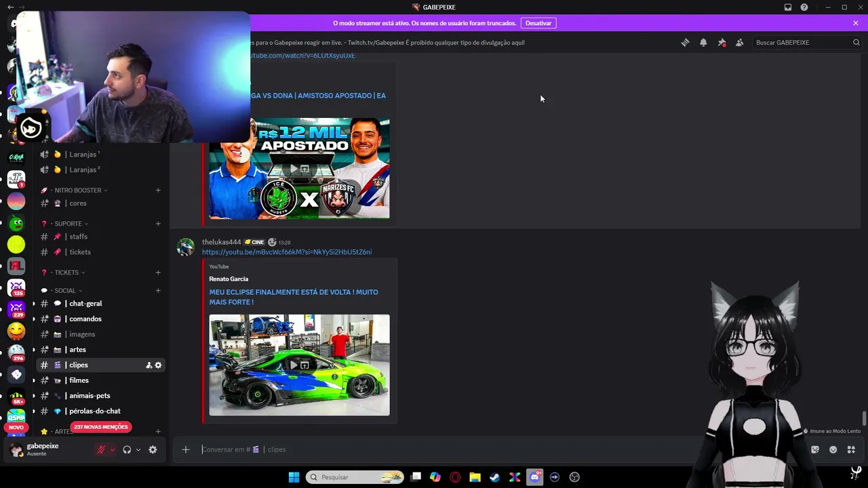Image resolution: width=868 pixels, height=488 pixels.
Task: Open the sticker picker
Action: click(x=815, y=449)
